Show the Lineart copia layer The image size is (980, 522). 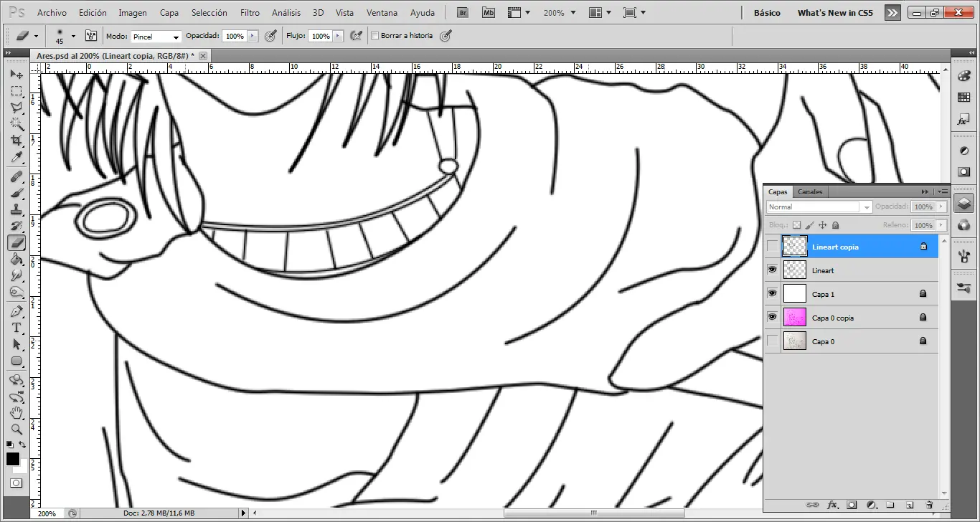pos(773,247)
